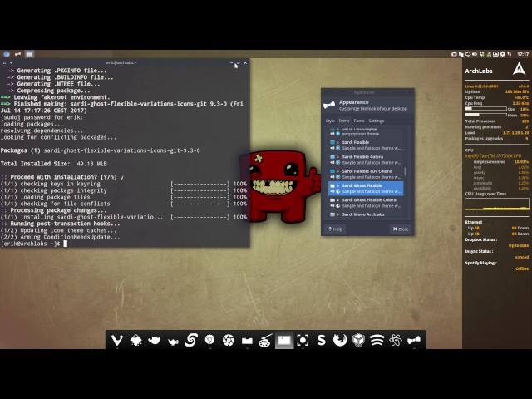
Task: Click the green signal tray icon
Action: tap(489, 54)
